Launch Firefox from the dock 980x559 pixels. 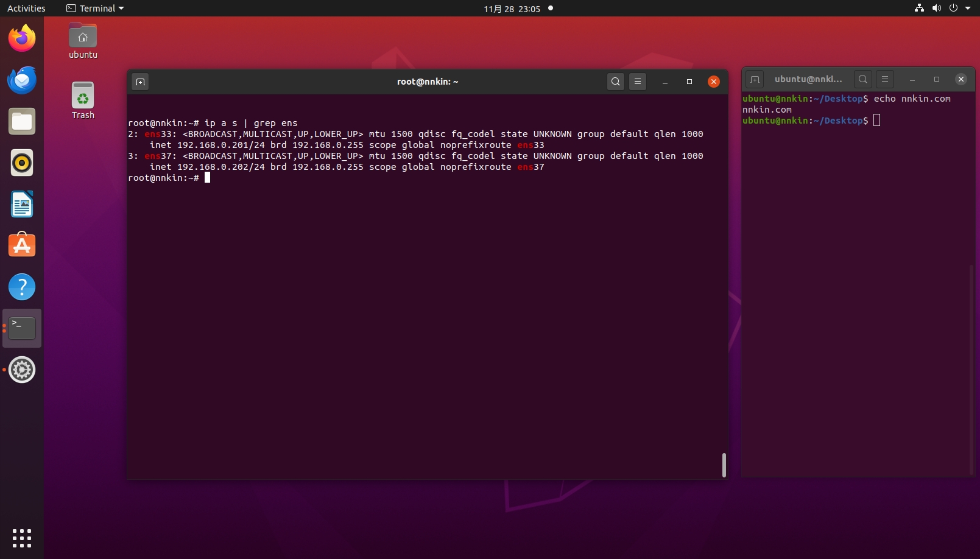pos(22,39)
